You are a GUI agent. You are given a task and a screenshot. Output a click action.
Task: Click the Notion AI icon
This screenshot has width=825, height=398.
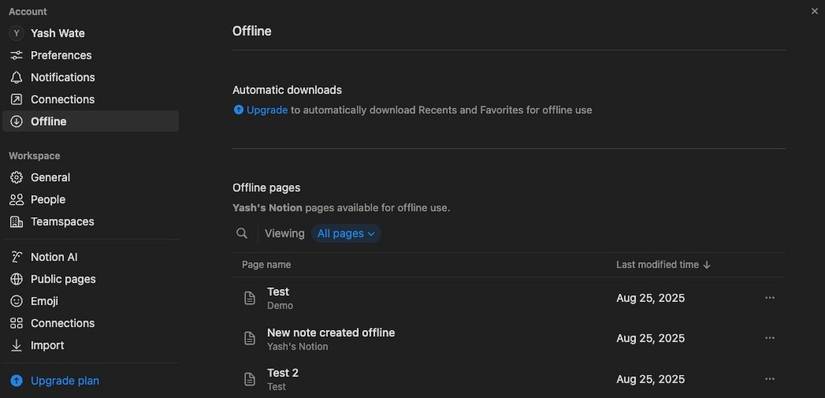[x=17, y=257]
